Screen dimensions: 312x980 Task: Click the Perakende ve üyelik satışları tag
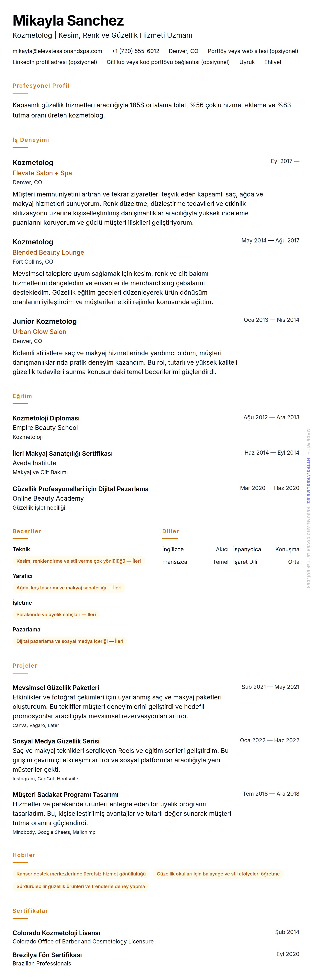pyautogui.click(x=56, y=614)
